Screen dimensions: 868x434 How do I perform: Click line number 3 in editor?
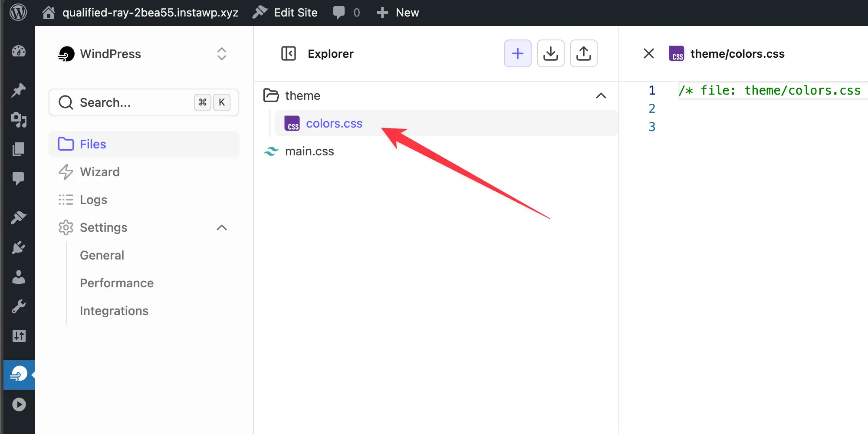(x=652, y=127)
